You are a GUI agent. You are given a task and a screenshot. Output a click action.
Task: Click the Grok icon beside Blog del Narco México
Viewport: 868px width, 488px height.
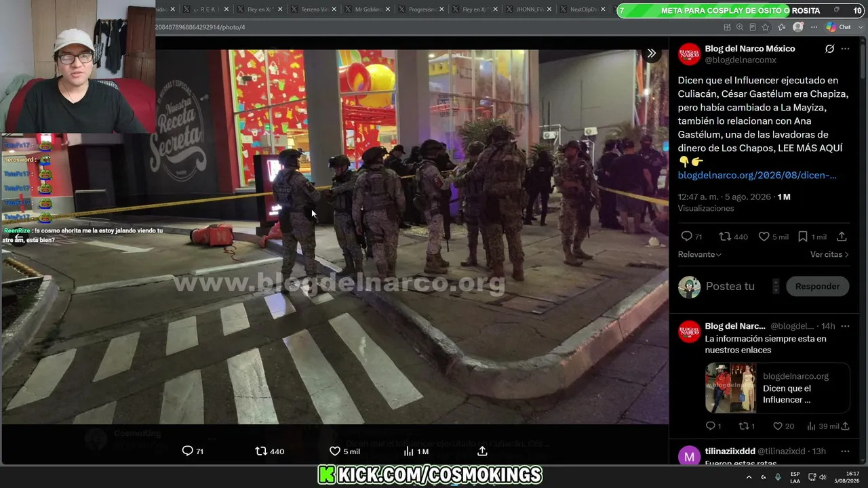[829, 49]
